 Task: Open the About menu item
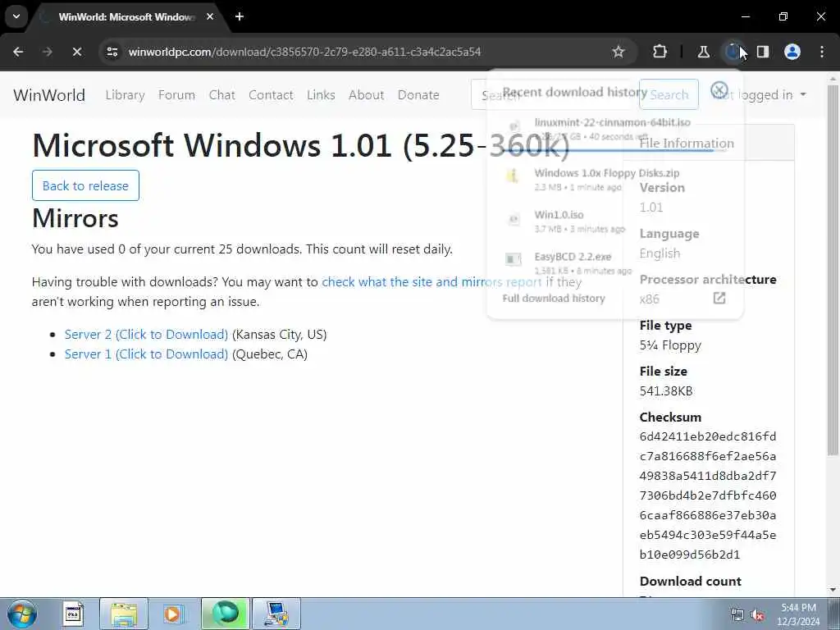(x=367, y=95)
